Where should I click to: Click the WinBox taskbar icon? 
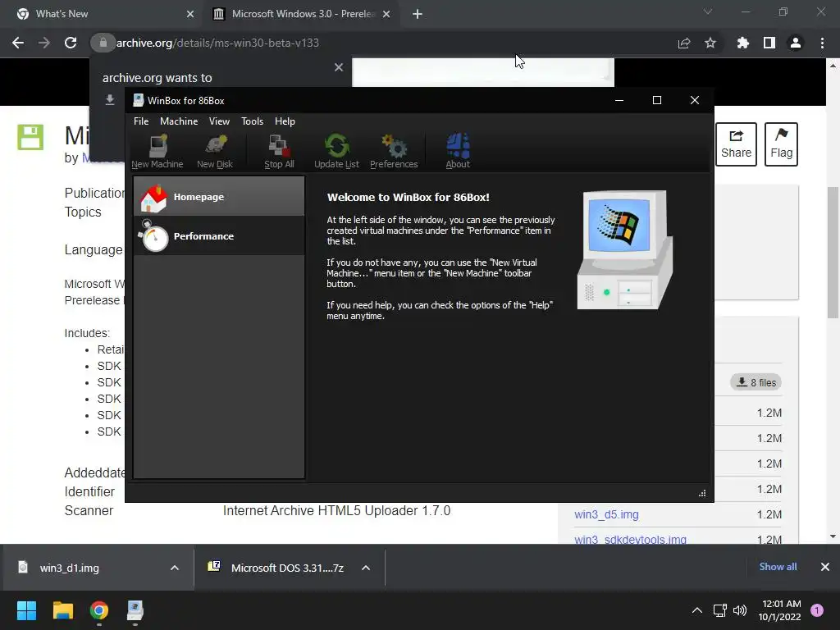pos(135,610)
